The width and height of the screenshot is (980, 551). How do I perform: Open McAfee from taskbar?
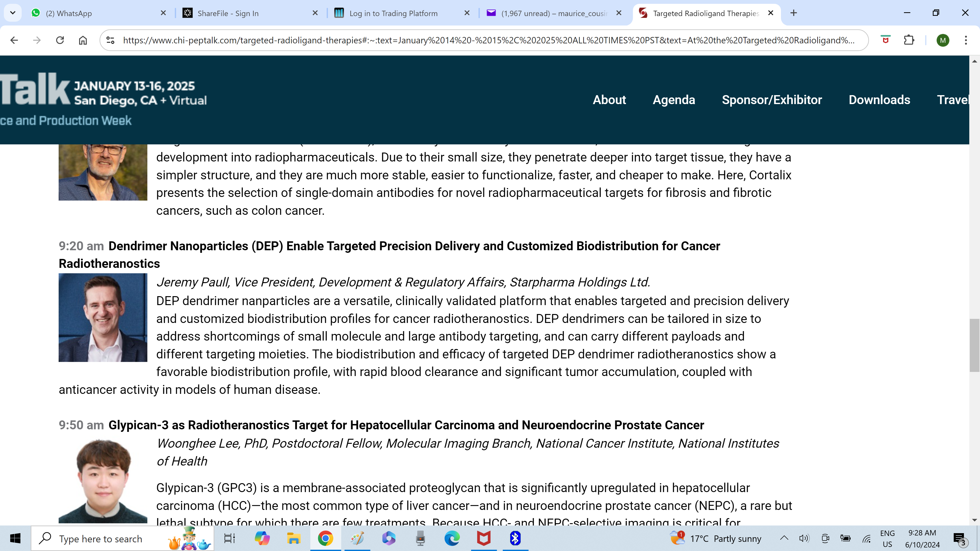484,539
